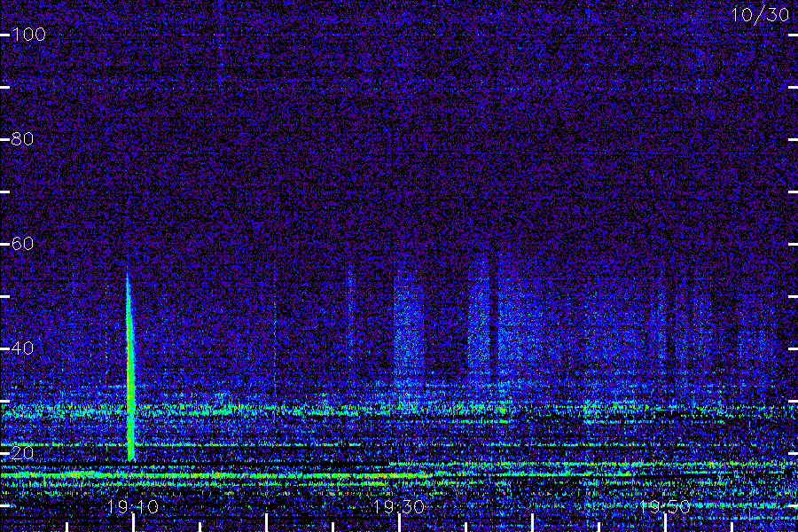Click the 10/30 date label
798x532 pixels.
[x=760, y=15]
